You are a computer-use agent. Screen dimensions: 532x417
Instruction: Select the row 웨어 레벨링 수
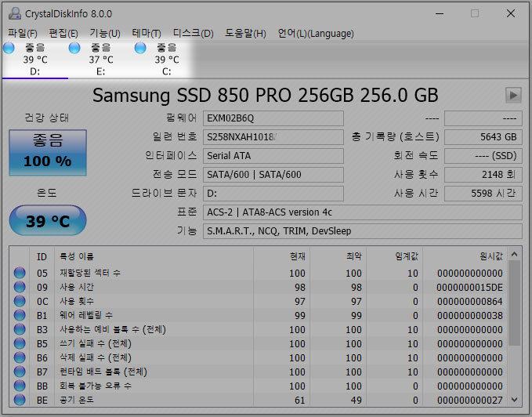click(259, 316)
